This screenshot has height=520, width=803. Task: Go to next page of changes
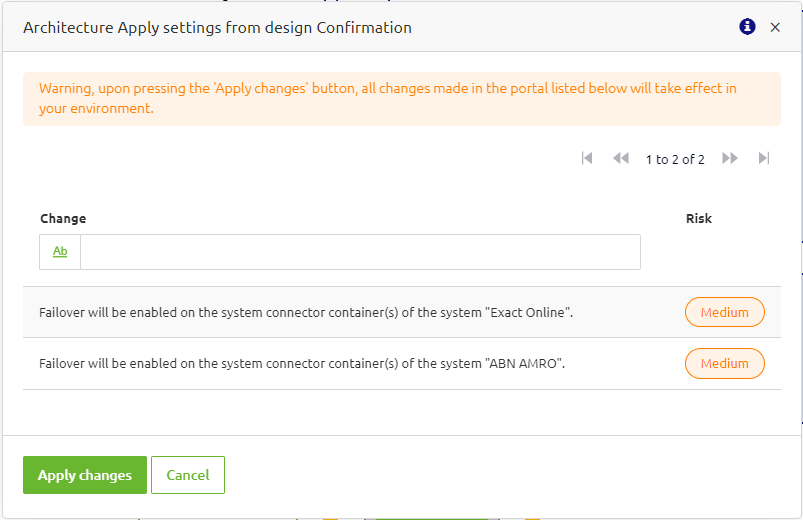pos(730,158)
